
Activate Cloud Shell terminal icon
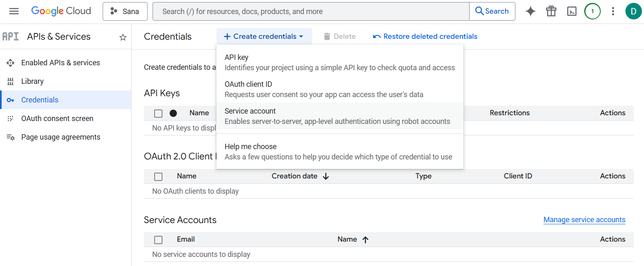(x=571, y=11)
